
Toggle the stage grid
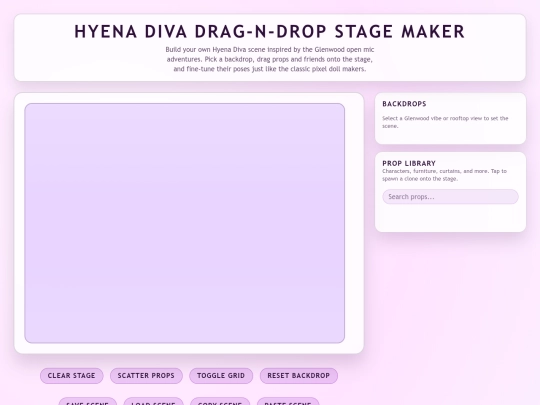(221, 375)
